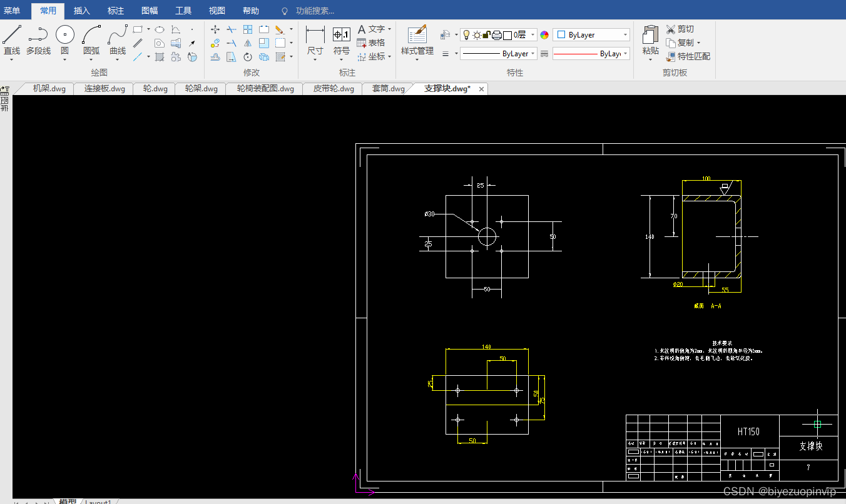Select the parallel lines tool
Viewport: 846px width, 504px height.
click(138, 43)
